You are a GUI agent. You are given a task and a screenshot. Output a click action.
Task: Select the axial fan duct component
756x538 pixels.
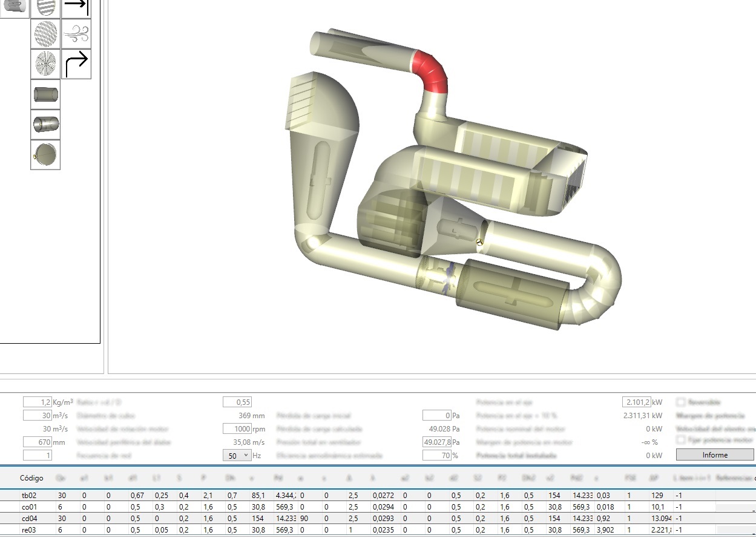(45, 124)
